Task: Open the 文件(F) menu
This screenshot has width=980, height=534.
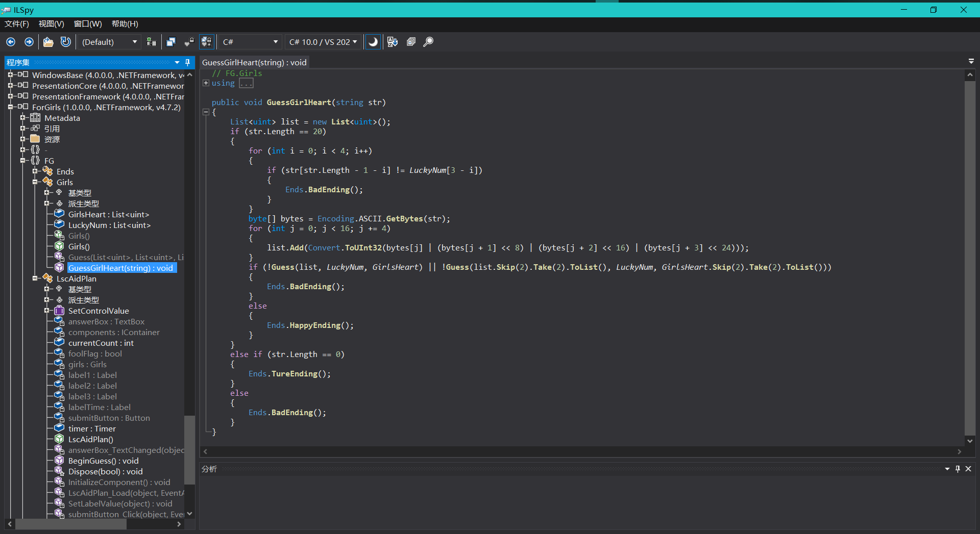Action: (17, 24)
